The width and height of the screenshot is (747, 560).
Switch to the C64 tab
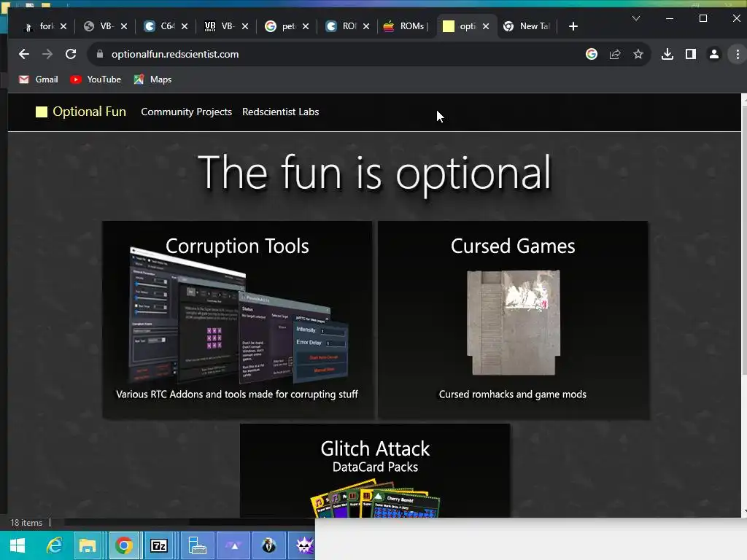tap(160, 26)
